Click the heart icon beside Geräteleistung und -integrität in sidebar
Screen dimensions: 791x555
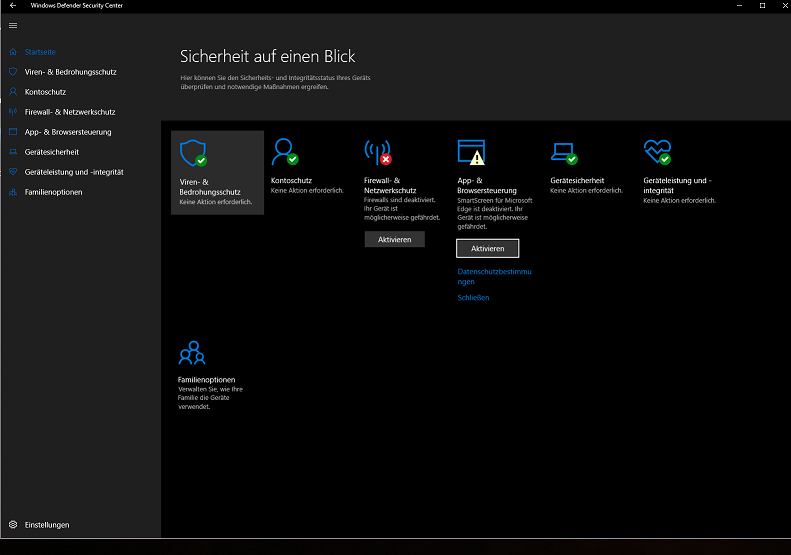click(13, 172)
